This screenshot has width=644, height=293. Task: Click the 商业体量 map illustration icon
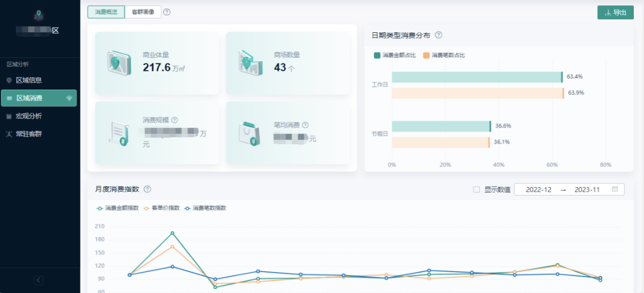tap(119, 63)
